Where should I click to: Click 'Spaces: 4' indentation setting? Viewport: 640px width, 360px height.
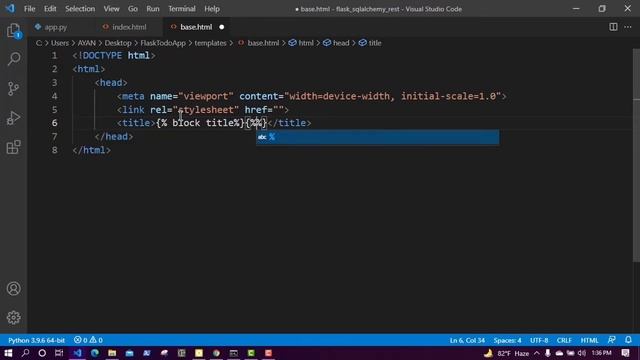pos(507,340)
